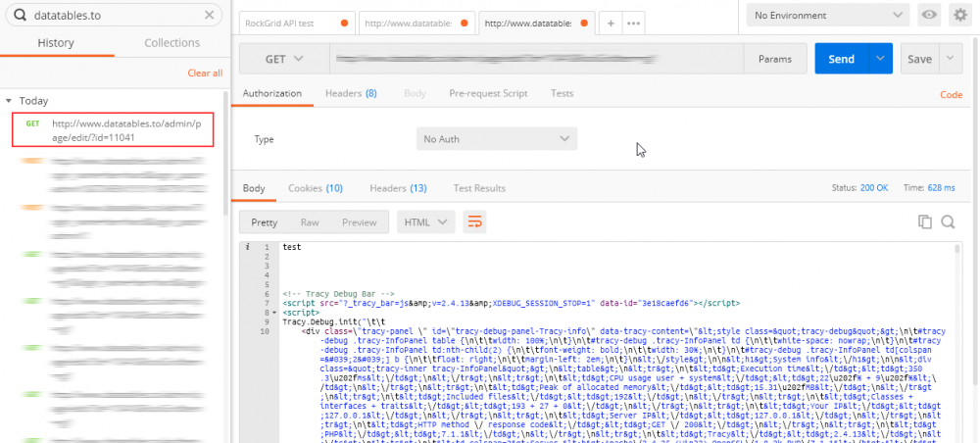
Task: Switch to the Pre-request Script tab
Action: [488, 94]
